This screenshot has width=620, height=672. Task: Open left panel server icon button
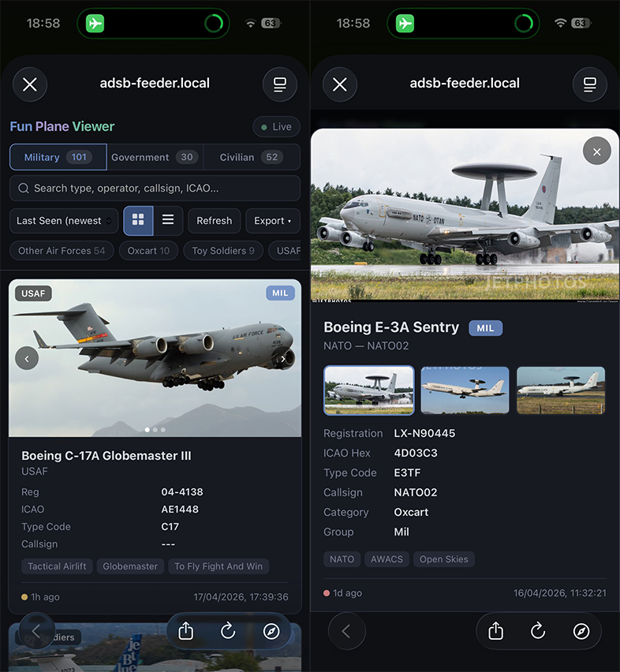click(280, 84)
